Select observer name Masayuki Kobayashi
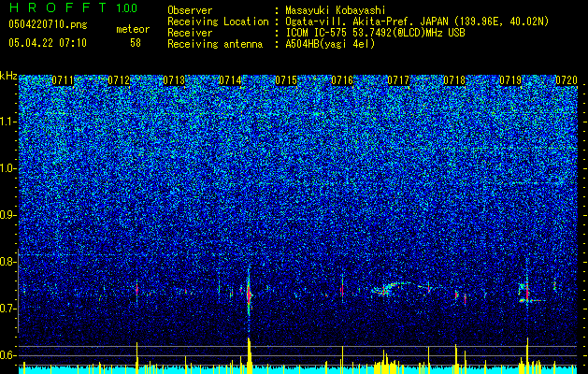The width and height of the screenshot is (588, 374). pos(336,10)
